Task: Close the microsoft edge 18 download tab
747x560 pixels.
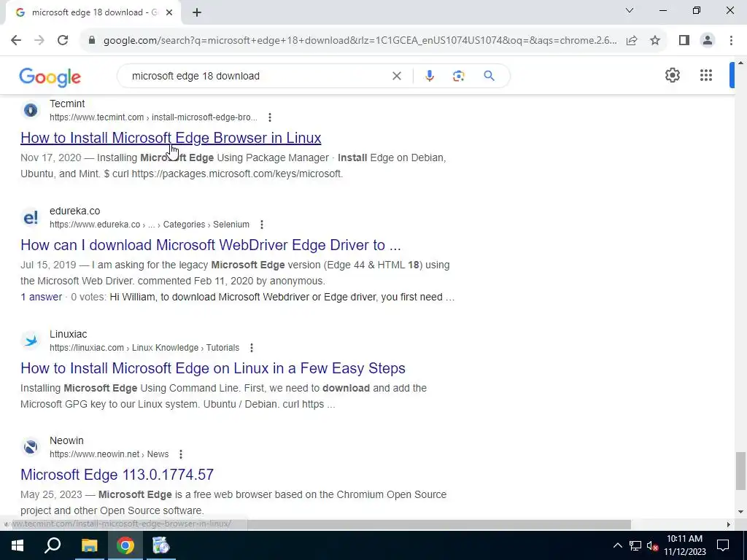Action: click(169, 13)
